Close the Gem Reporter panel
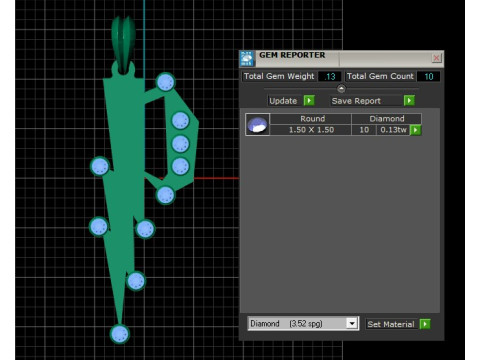 436,58
